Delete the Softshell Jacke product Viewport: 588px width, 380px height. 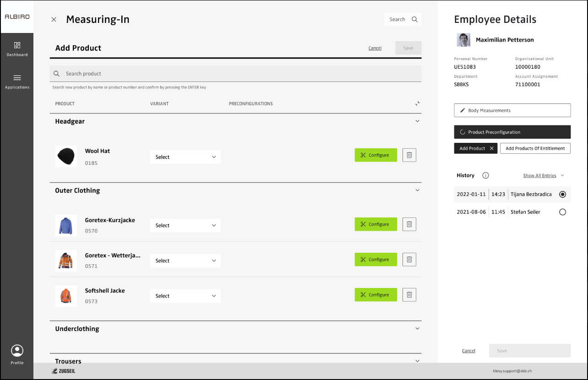(409, 295)
